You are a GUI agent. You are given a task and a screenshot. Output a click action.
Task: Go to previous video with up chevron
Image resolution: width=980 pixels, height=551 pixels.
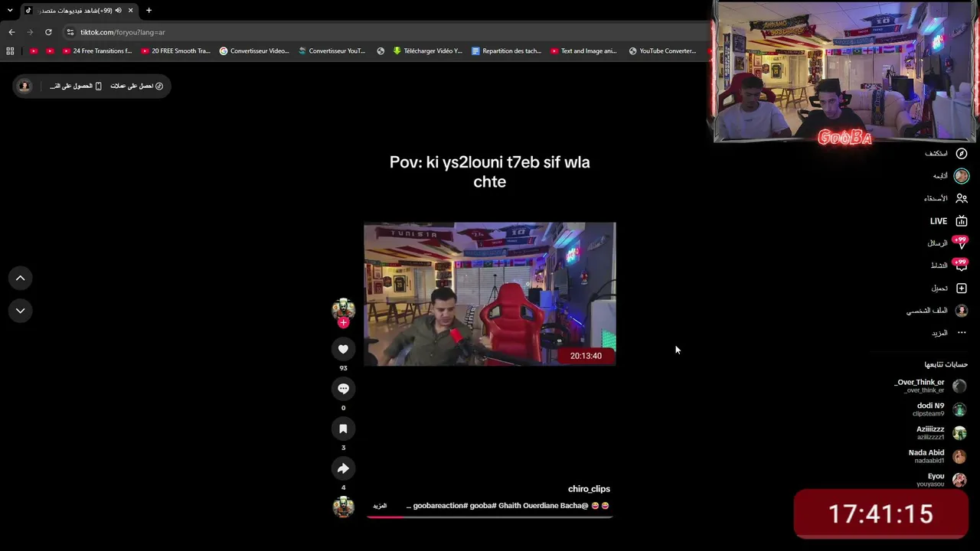pos(21,279)
